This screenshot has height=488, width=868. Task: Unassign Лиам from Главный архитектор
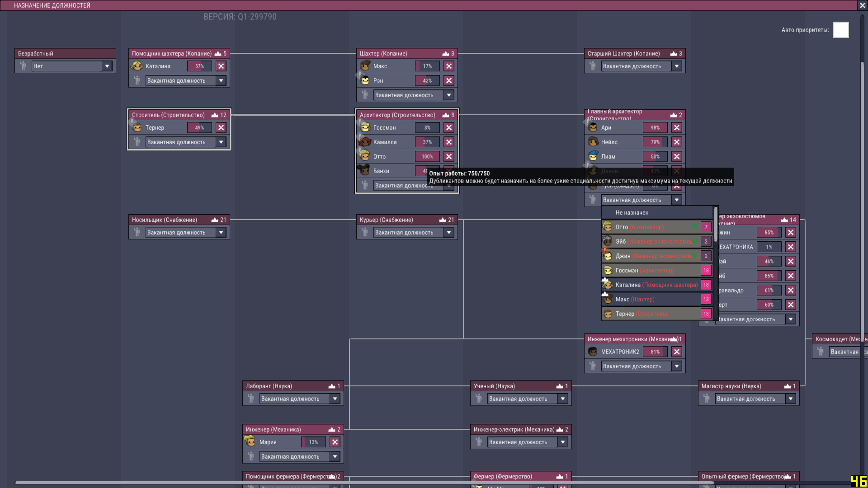coord(676,156)
